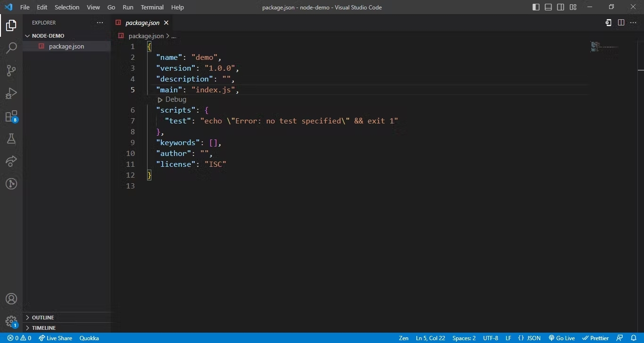
Task: Open the Terminal menu
Action: [x=152, y=7]
